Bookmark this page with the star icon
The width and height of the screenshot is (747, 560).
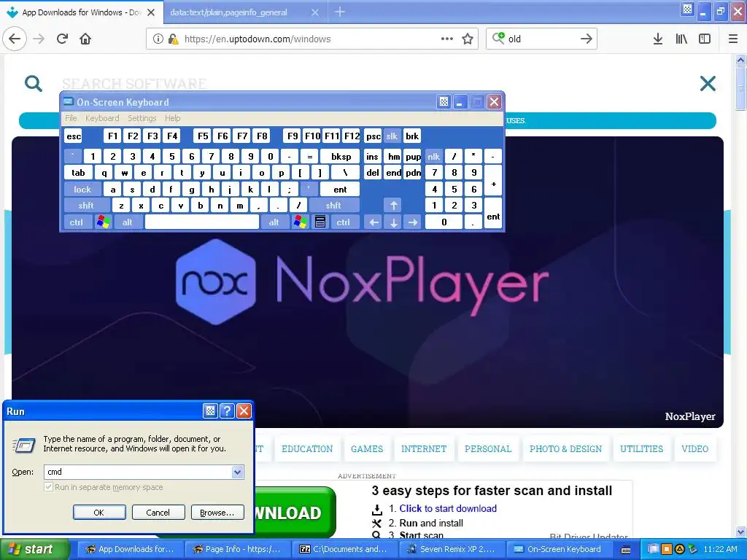pos(468,39)
